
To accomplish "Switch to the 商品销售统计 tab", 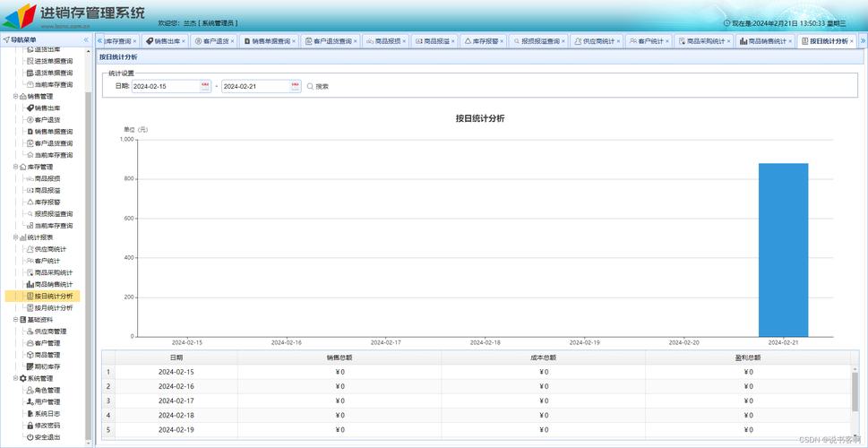I will pyautogui.click(x=763, y=41).
